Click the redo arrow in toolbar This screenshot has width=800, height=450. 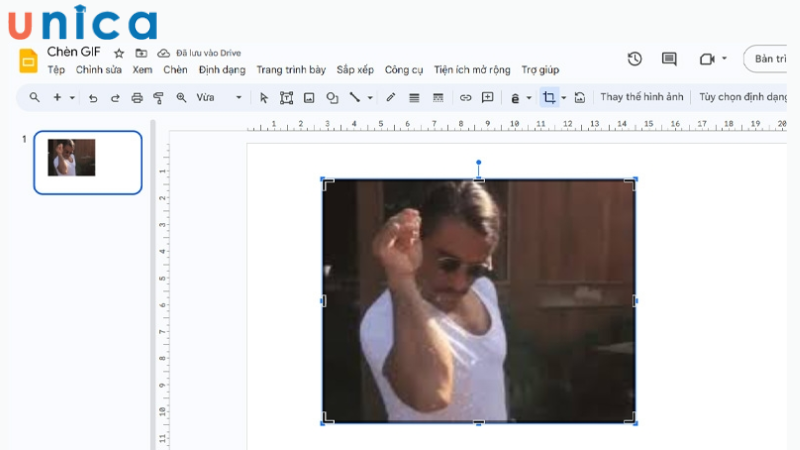click(x=115, y=98)
